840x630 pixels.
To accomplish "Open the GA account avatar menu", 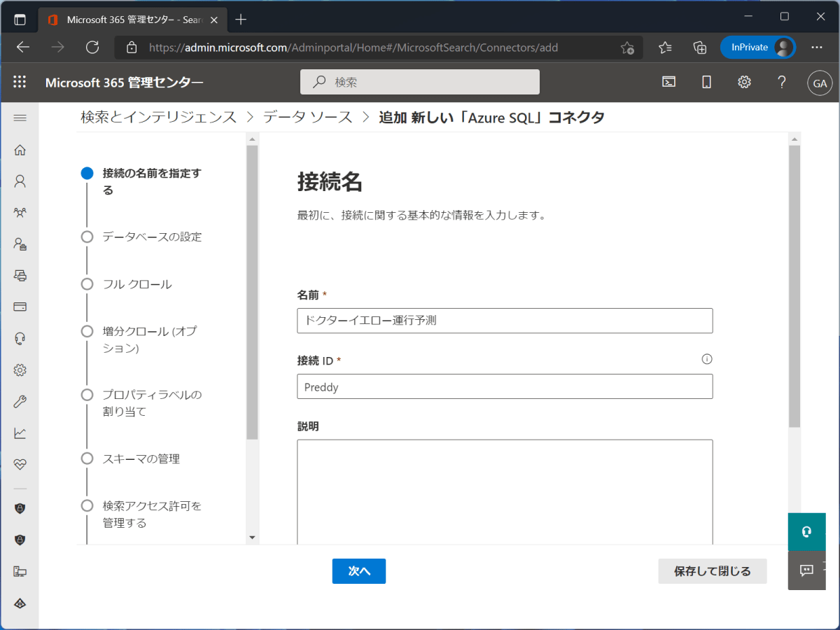I will click(819, 82).
